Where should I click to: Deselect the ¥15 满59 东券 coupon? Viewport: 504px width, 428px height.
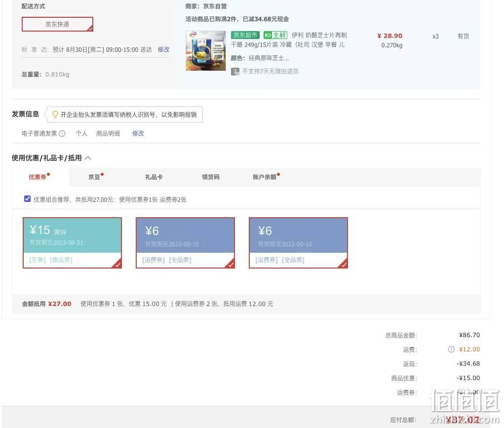click(73, 243)
